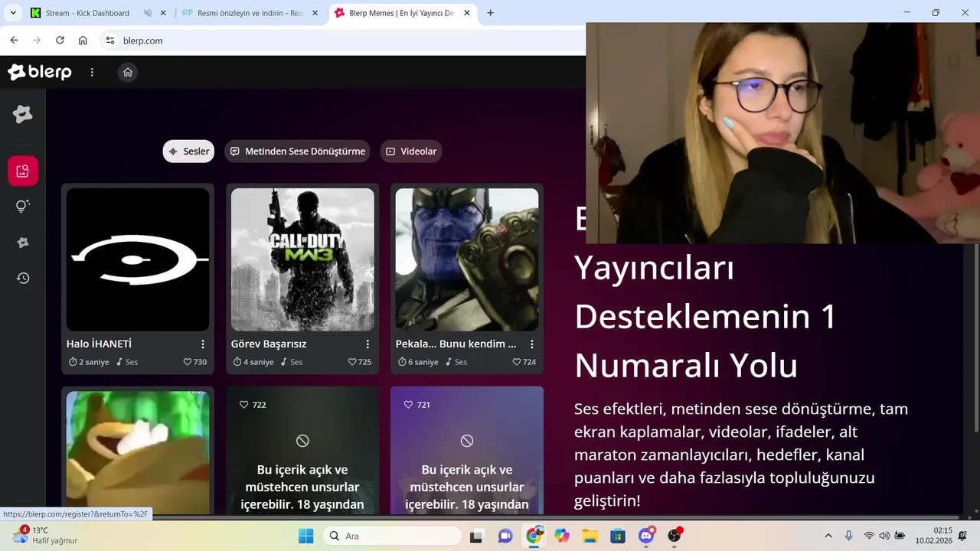
Task: Go back in browser history
Action: click(14, 41)
